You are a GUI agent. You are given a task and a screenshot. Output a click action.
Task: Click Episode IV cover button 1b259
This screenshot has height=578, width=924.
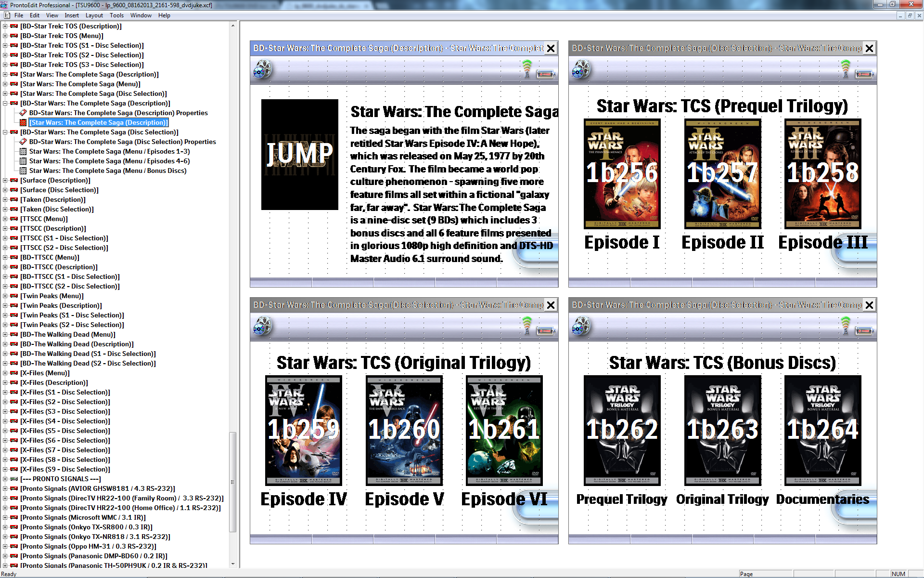(x=304, y=430)
